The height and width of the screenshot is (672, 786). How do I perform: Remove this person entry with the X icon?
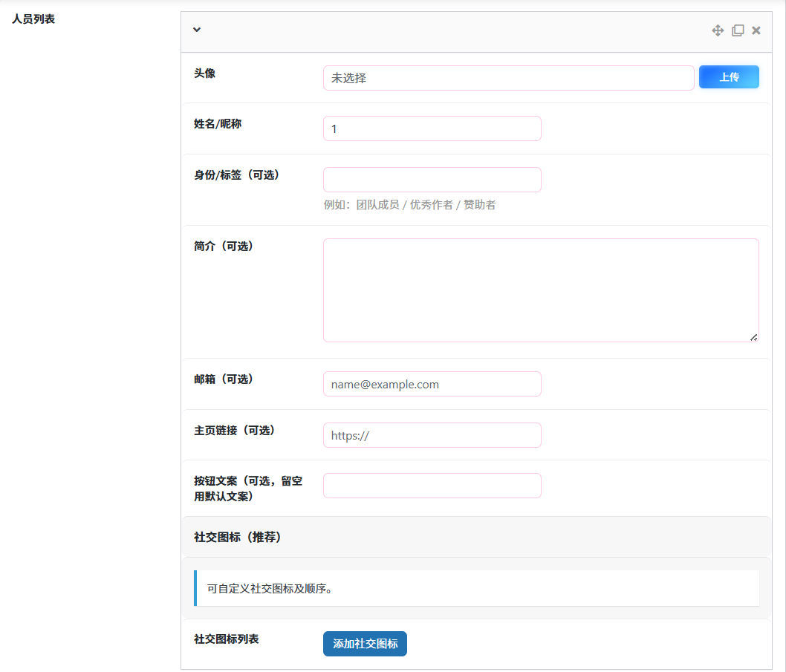pos(756,30)
